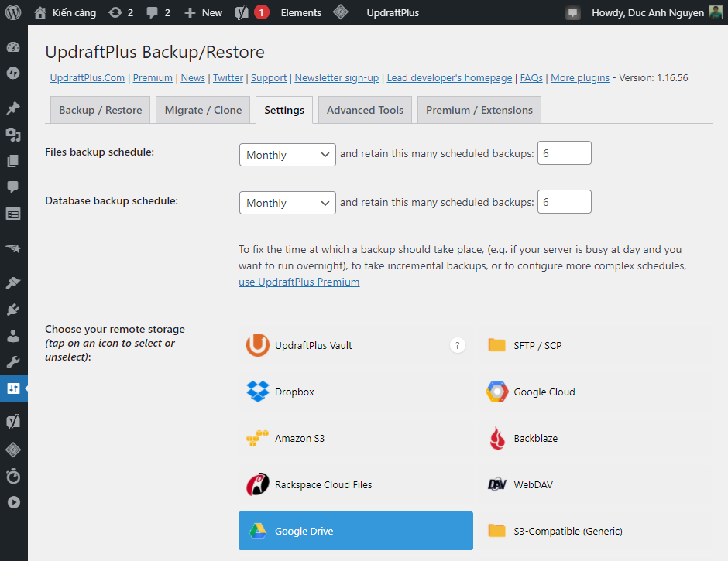This screenshot has width=728, height=561.
Task: Open the Files backup schedule dropdown
Action: coord(287,155)
